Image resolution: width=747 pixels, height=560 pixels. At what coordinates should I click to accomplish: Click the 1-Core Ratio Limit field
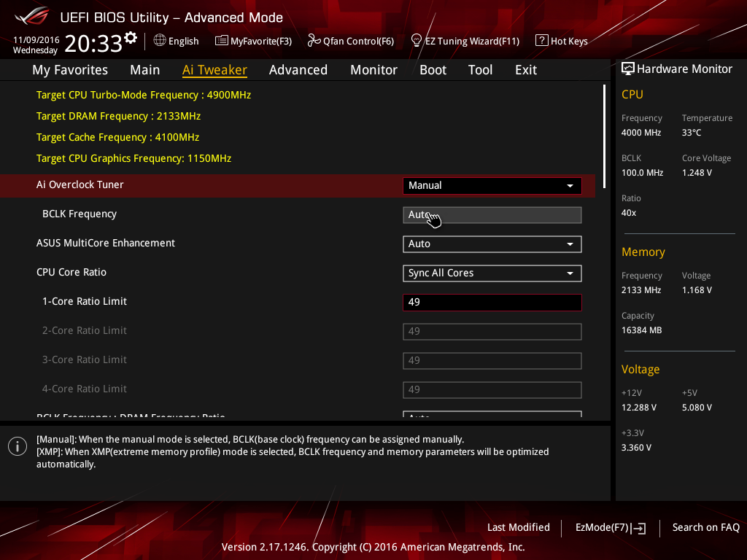click(492, 303)
